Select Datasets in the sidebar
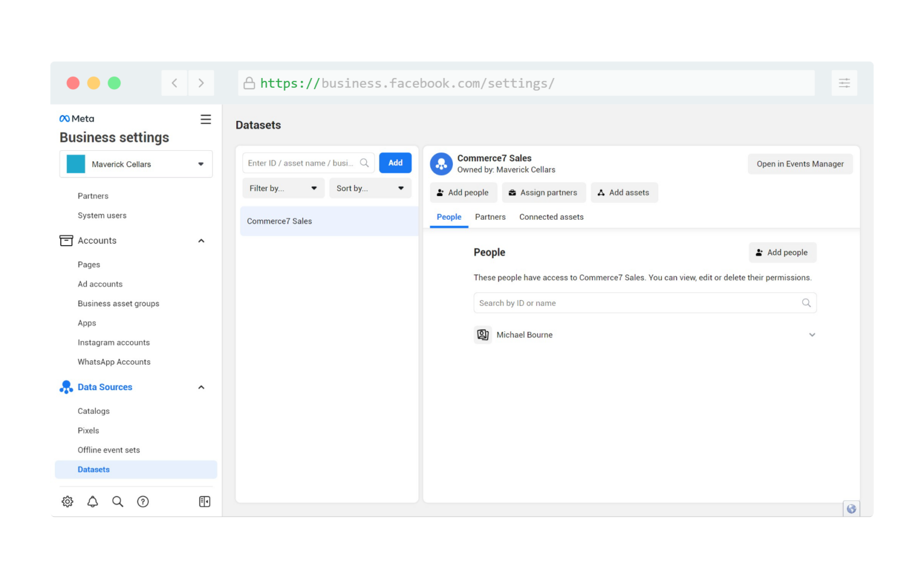The width and height of the screenshot is (924, 578). click(136, 469)
